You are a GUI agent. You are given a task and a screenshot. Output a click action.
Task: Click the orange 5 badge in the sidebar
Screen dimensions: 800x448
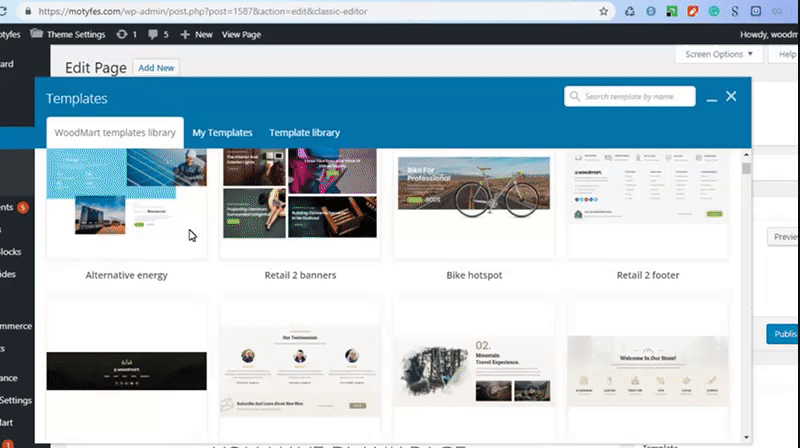click(22, 208)
